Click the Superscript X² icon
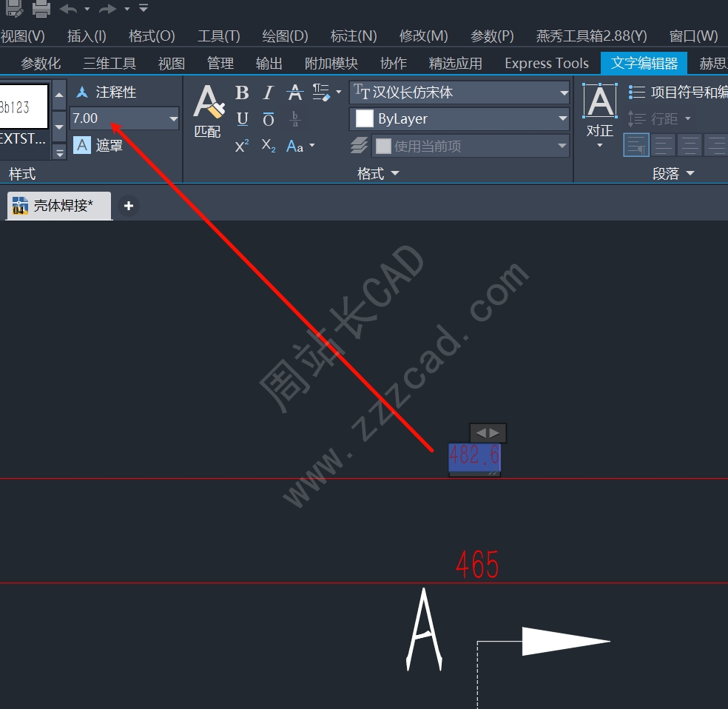The height and width of the screenshot is (709, 728). tap(242, 146)
